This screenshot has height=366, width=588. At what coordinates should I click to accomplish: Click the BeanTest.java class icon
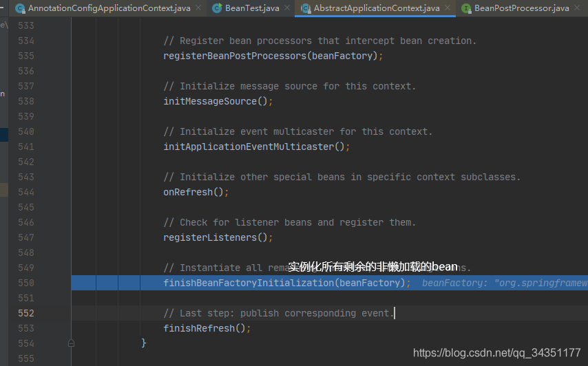tap(218, 8)
